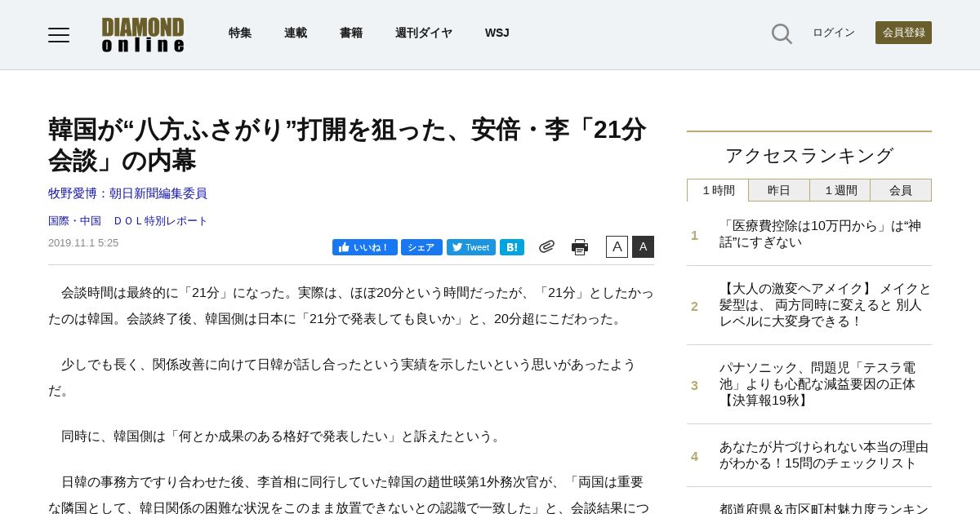Open the WSJ menu item

(497, 33)
